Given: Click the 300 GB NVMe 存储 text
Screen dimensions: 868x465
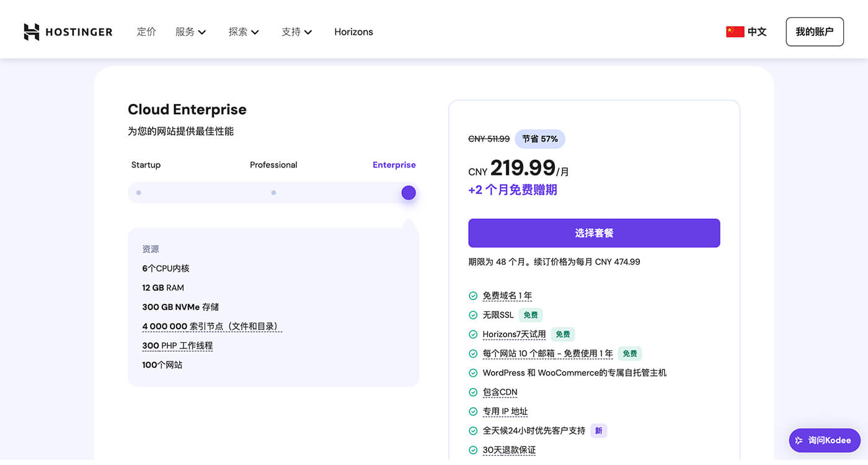Looking at the screenshot, I should point(180,307).
